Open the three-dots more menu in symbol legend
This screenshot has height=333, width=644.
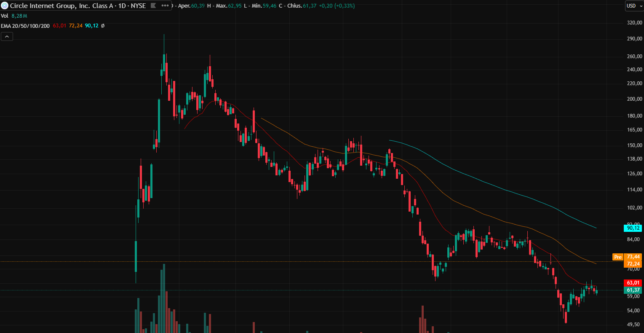coord(165,6)
